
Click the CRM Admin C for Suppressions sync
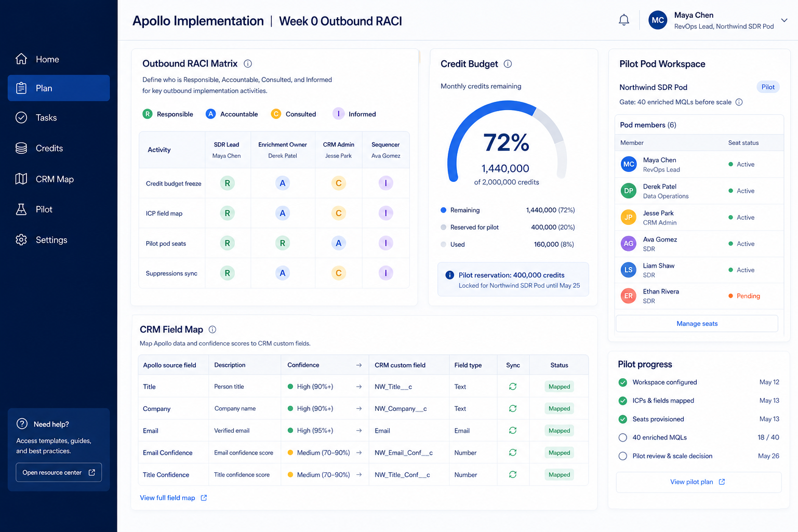(339, 273)
